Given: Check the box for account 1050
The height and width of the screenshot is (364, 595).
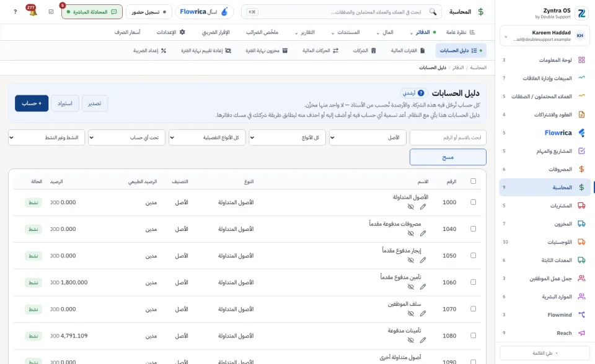Looking at the screenshot, I should [x=473, y=256].
